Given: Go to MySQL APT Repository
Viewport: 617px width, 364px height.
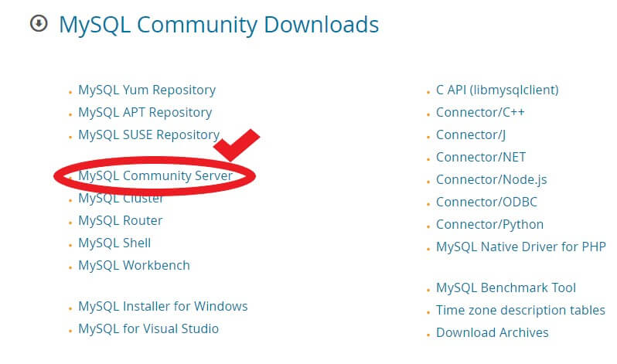Looking at the screenshot, I should [x=145, y=113].
